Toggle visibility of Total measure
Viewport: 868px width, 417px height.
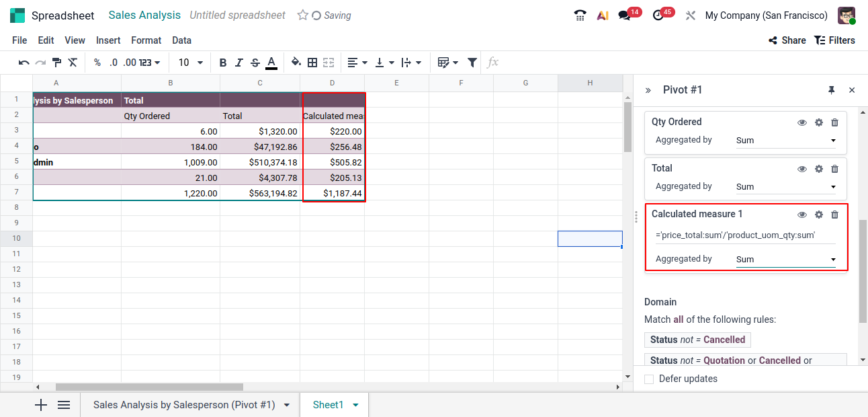tap(801, 169)
